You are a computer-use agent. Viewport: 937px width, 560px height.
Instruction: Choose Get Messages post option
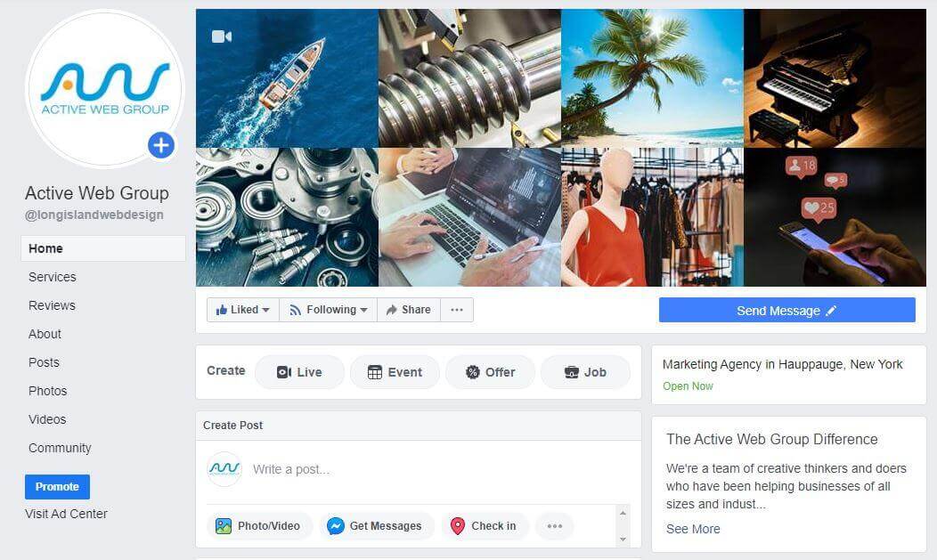point(376,526)
